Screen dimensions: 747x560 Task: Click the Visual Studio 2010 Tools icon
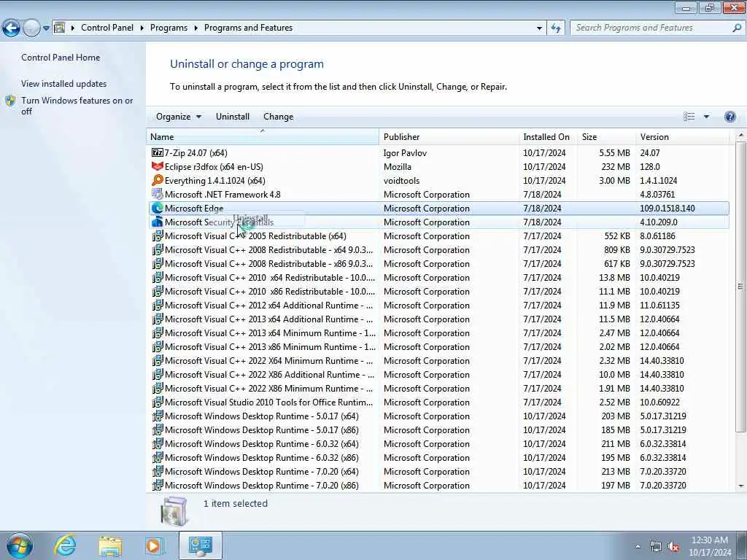click(158, 402)
